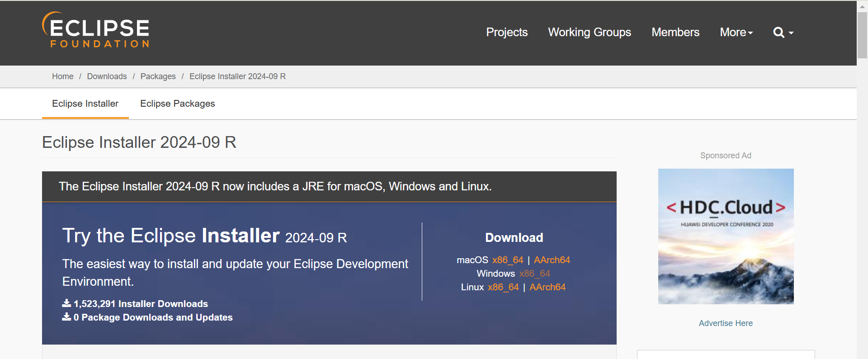Image resolution: width=868 pixels, height=359 pixels.
Task: Click the Download heading
Action: pos(514,238)
